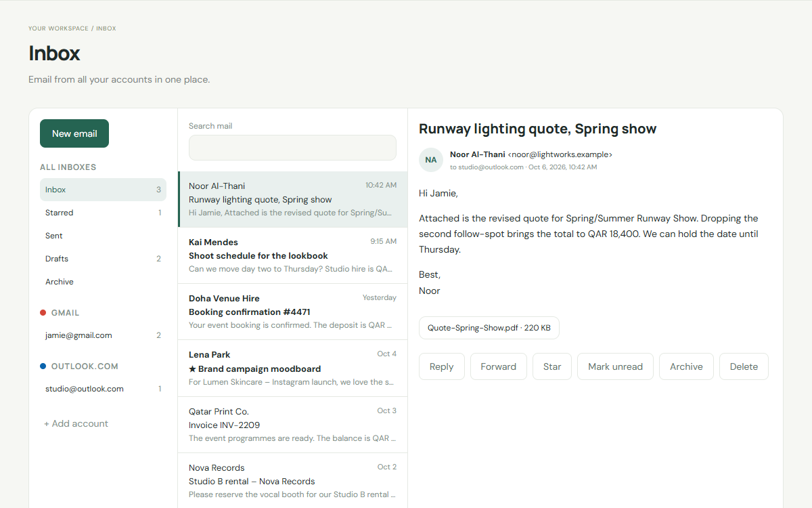
Task: Reply to the open message
Action: (442, 366)
